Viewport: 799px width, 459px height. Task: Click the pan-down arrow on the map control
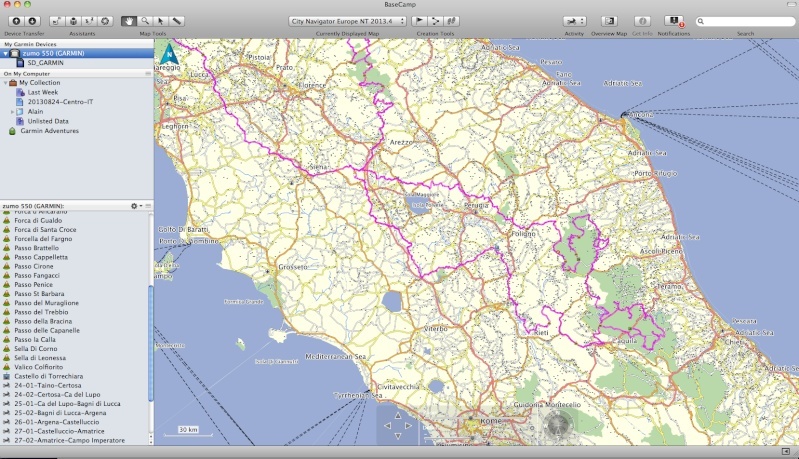click(398, 436)
